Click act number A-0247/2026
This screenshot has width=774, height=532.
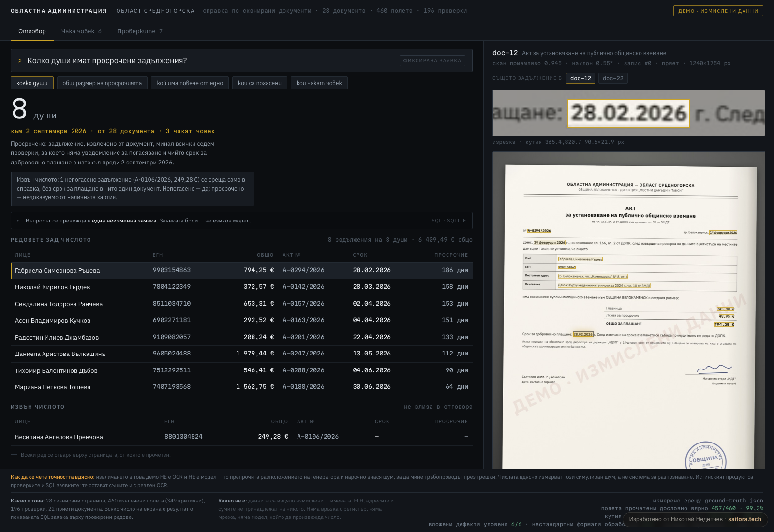pos(303,354)
